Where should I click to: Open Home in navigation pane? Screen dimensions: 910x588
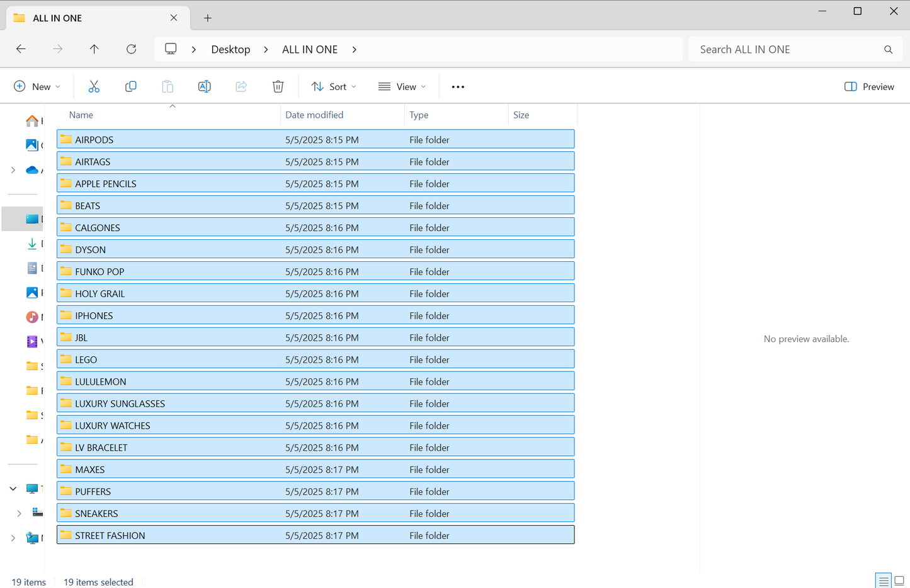click(32, 120)
